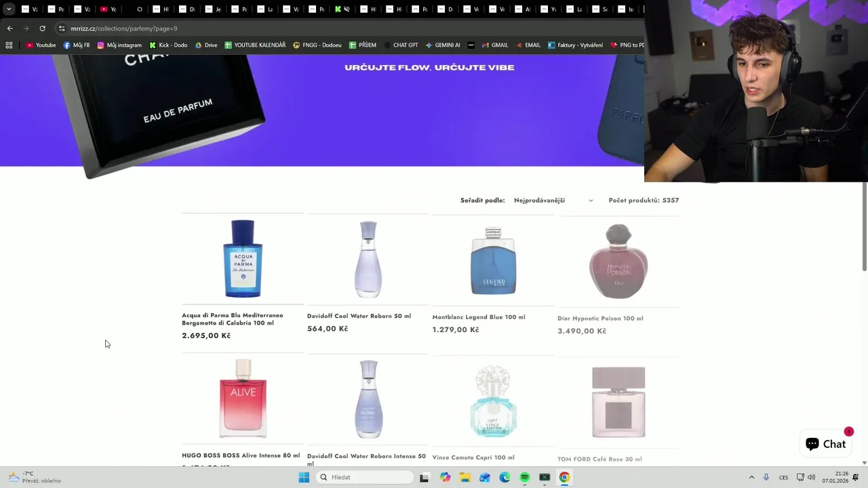Open Microsoft Edge from the taskbar

coord(505,477)
